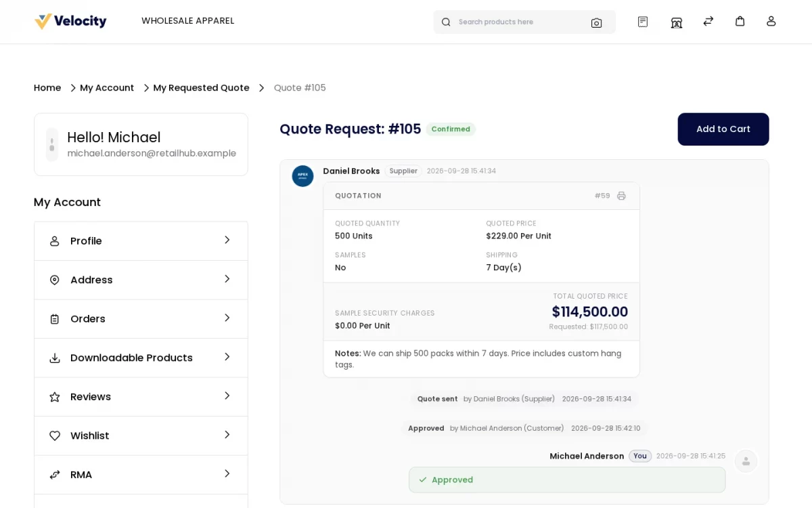Click the Address location pin icon
This screenshot has height=508, width=812.
(55, 280)
